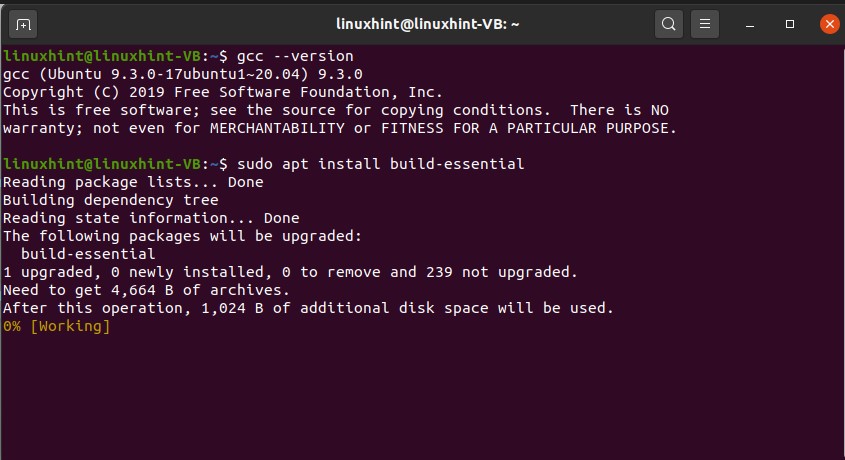The image size is (845, 460).
Task: Minimize the terminal window
Action: click(753, 23)
